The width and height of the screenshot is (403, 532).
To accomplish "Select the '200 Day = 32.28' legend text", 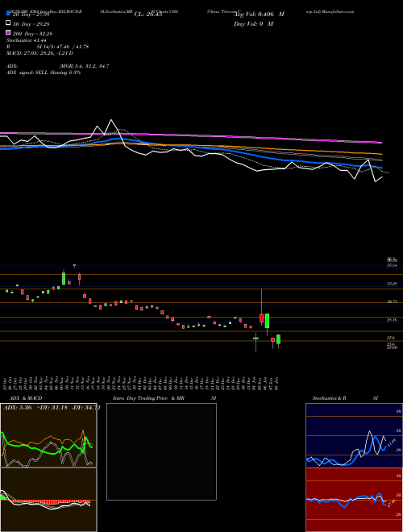I will click(32, 34).
